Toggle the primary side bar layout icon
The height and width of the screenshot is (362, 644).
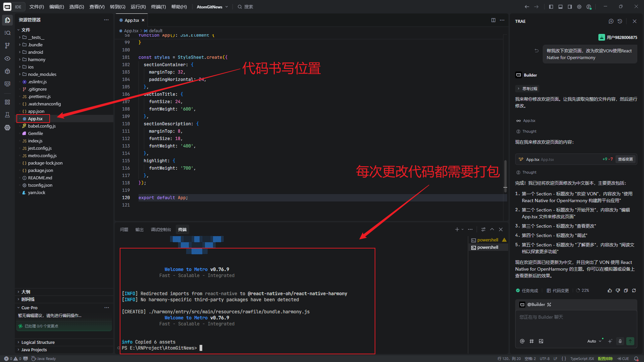(551, 7)
